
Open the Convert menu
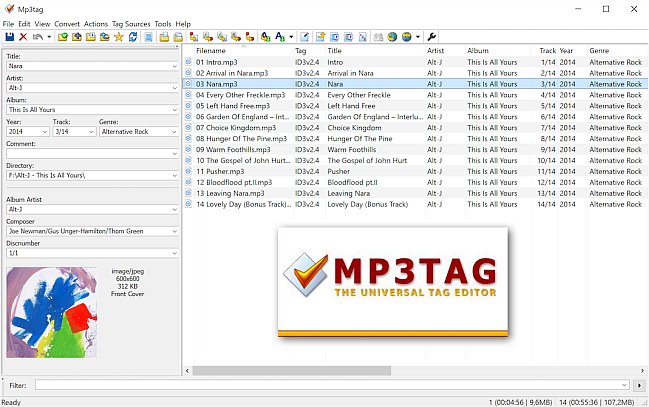coord(67,24)
